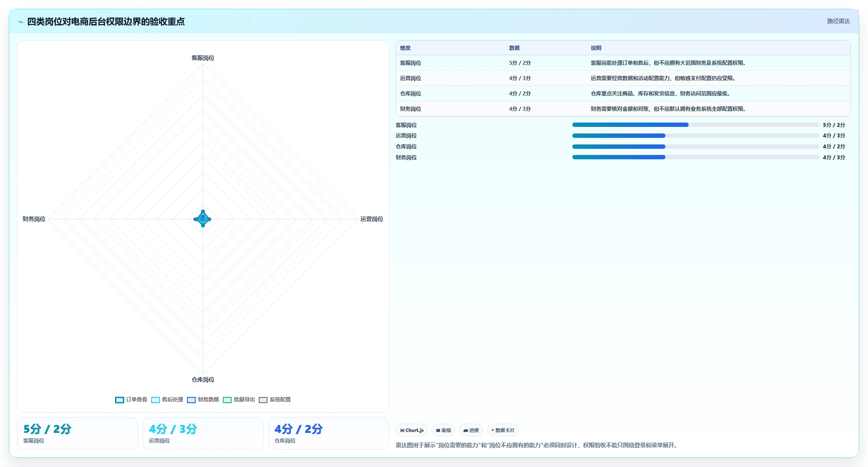Click the 数据卡片 tag chip
The height and width of the screenshot is (467, 868).
(x=503, y=430)
